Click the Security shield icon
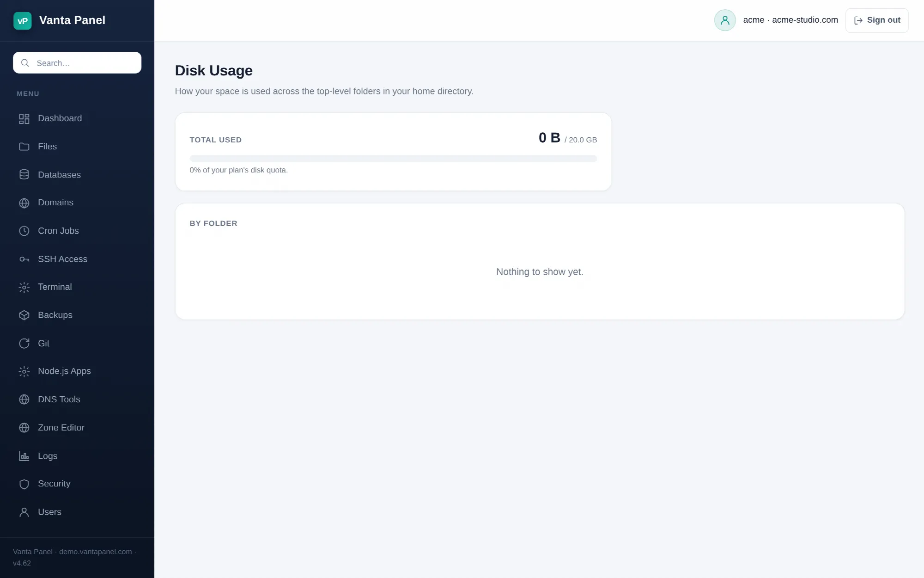 click(24, 484)
